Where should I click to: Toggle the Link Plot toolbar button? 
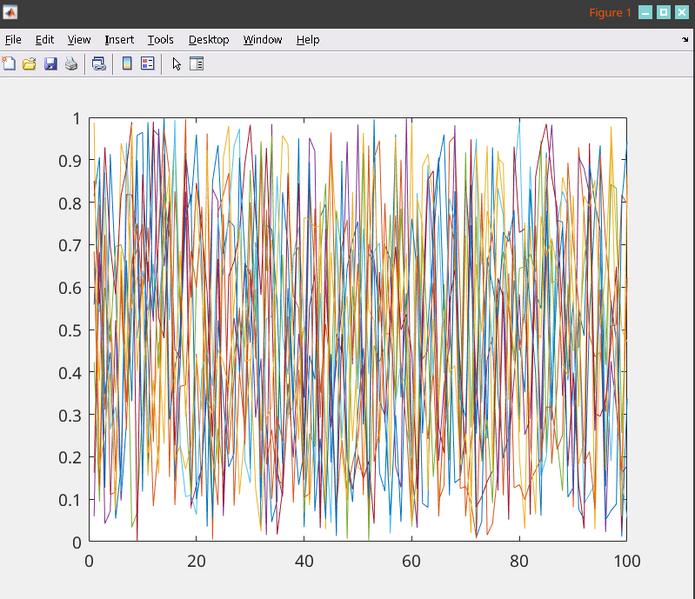pos(98,64)
